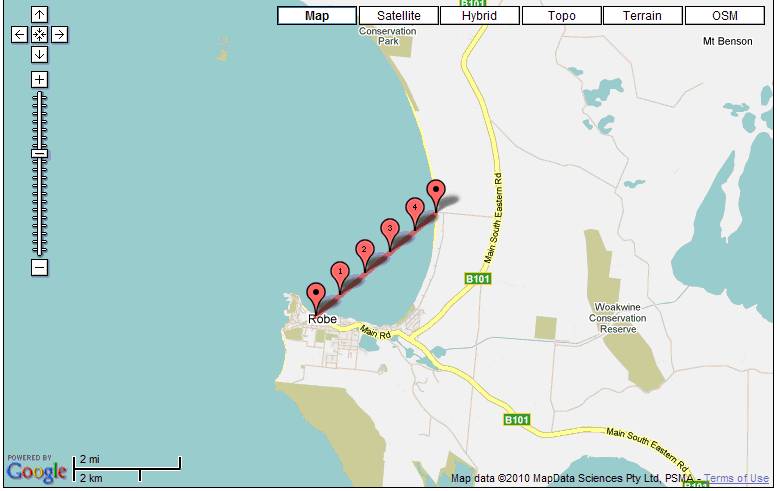
Task: Select the Terrain map type
Action: click(643, 15)
